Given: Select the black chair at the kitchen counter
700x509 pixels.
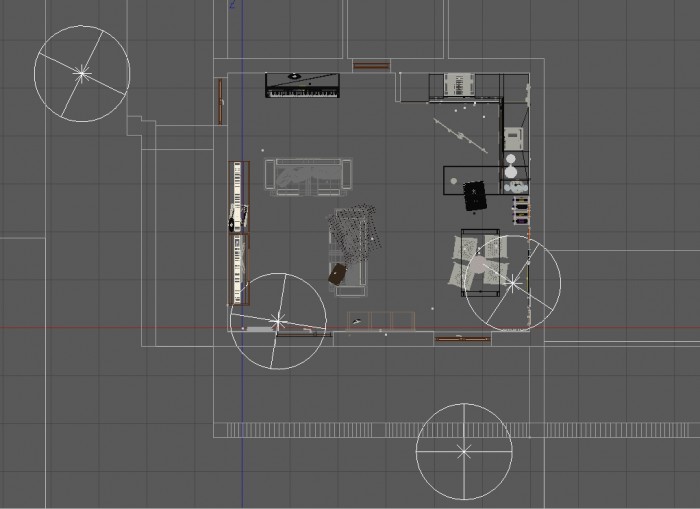Looking at the screenshot, I should click(475, 196).
